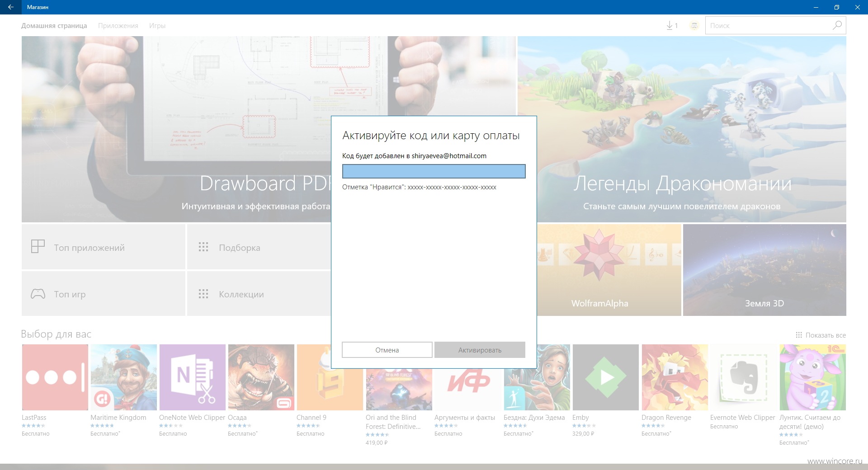This screenshot has height=470, width=868.
Task: Switch to Игры tab
Action: pos(157,26)
